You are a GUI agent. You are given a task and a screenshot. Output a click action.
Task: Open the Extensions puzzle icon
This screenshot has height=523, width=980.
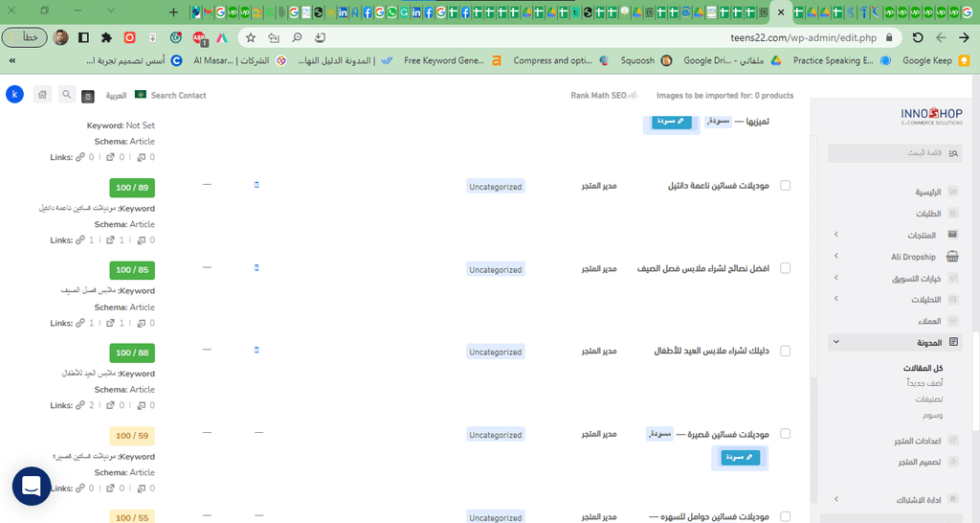[x=106, y=37]
